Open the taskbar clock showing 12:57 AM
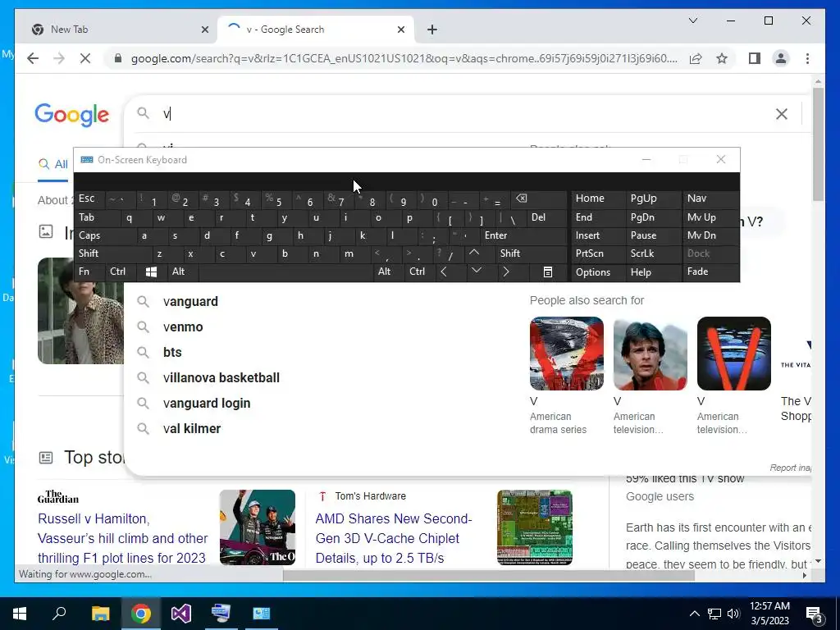 pyautogui.click(x=769, y=614)
